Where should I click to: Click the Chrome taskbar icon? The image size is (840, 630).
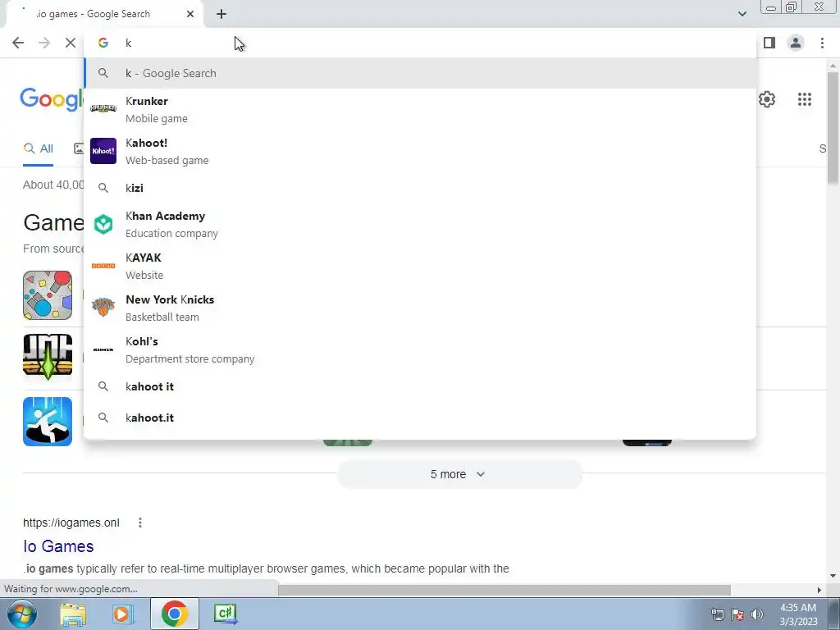(x=174, y=614)
